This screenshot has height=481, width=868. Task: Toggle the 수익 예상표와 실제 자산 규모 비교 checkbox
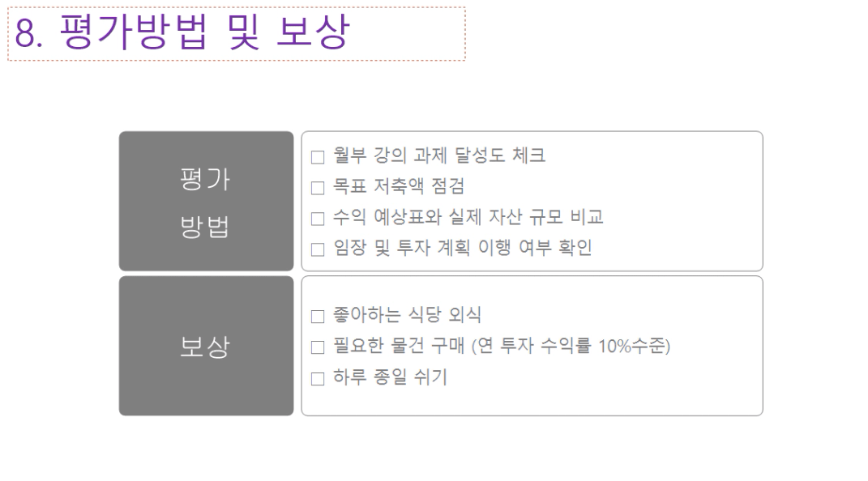318,219
